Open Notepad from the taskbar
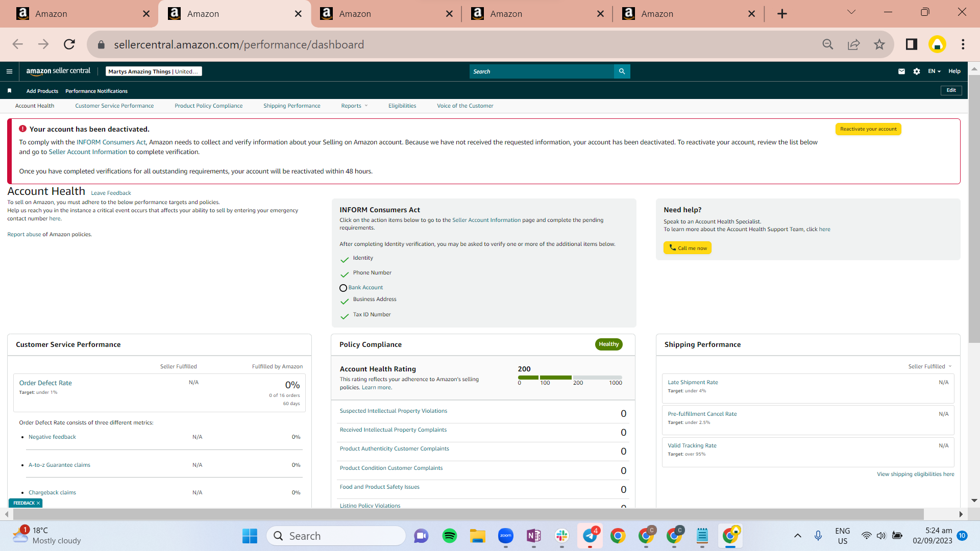 click(x=702, y=536)
